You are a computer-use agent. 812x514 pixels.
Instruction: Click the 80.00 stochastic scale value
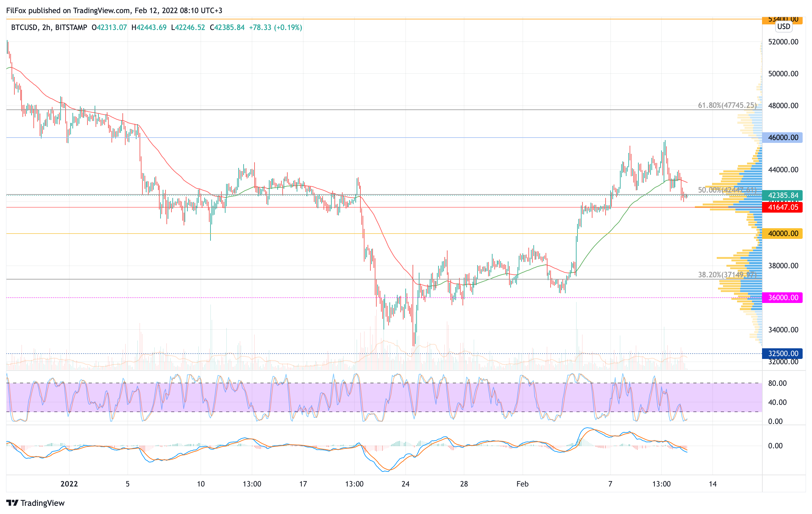coord(777,383)
